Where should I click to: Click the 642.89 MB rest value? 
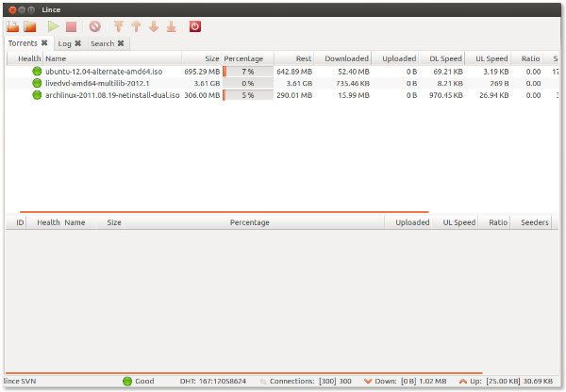click(x=294, y=72)
